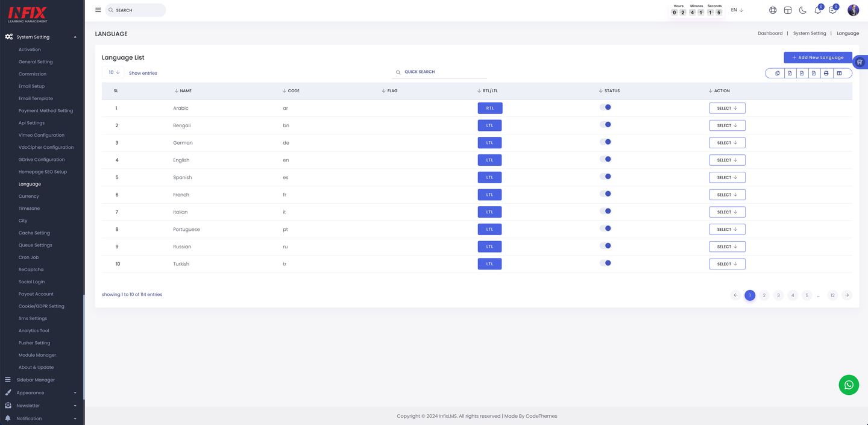Screen dimensions: 868x425
Task: Toggle status switch for Turkish
Action: 606,263
